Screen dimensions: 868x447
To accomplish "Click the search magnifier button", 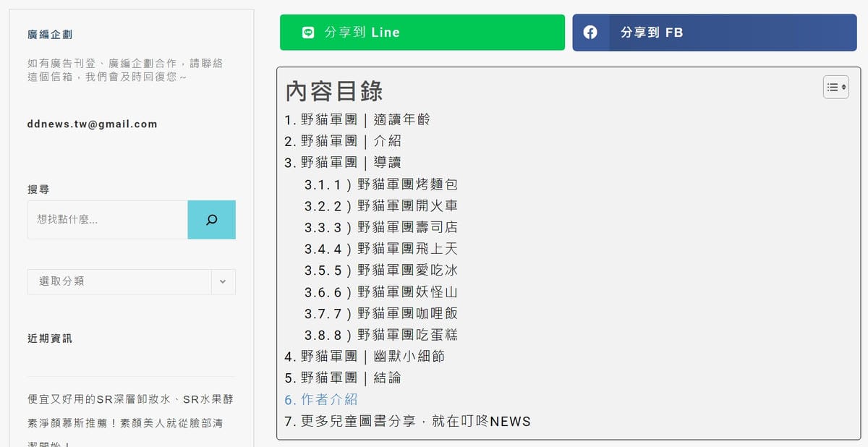I will coord(211,220).
